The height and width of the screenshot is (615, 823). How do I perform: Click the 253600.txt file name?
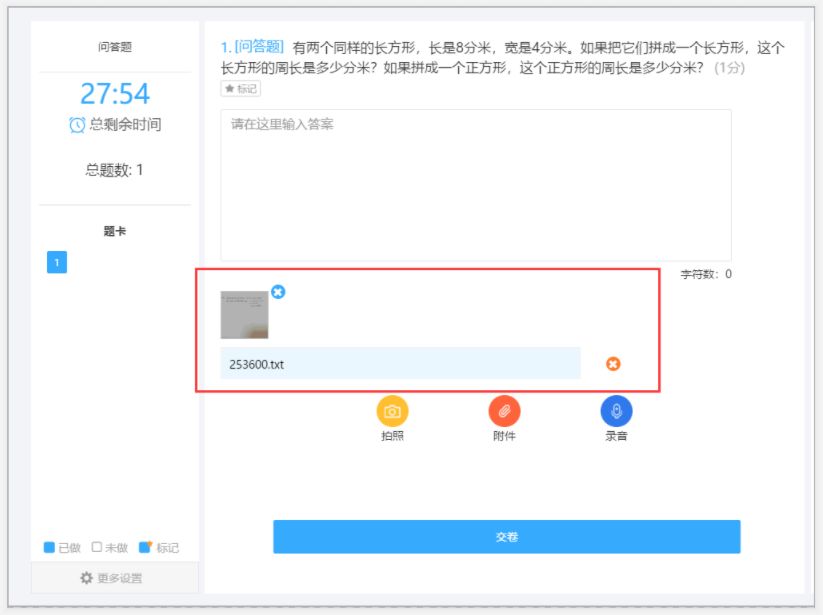[256, 364]
